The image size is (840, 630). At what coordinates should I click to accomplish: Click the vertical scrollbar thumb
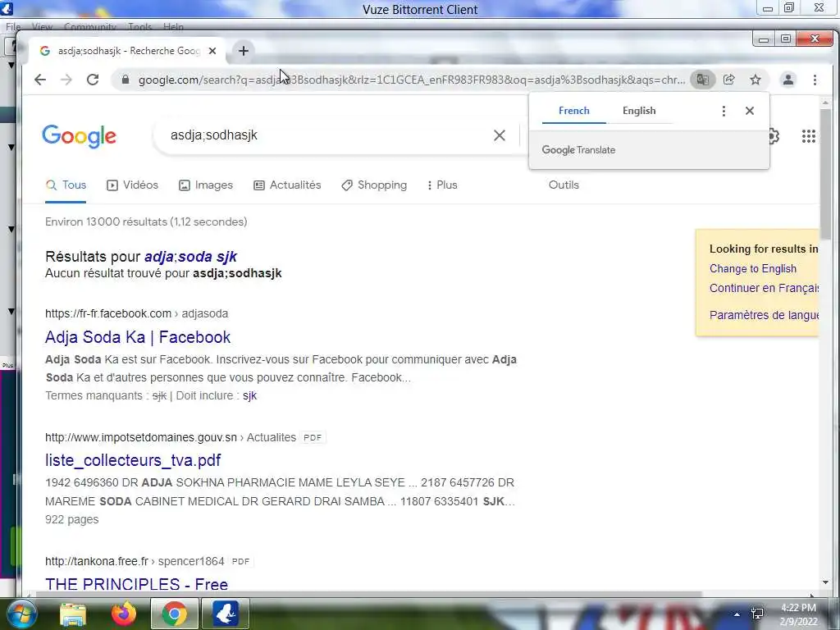(825, 174)
